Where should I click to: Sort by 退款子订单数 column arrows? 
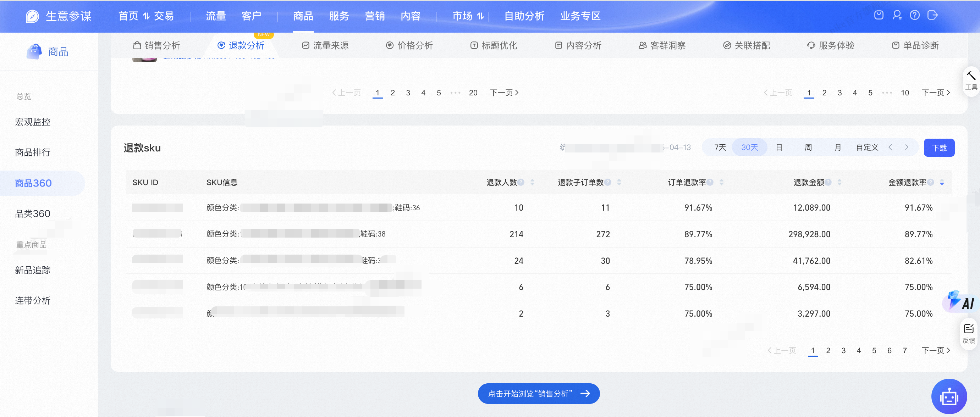(x=619, y=182)
